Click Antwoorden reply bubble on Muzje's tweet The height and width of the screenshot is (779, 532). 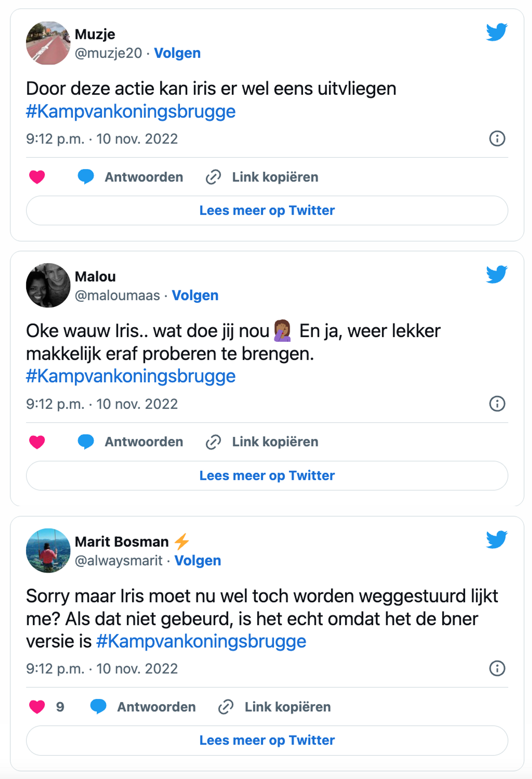(x=130, y=177)
